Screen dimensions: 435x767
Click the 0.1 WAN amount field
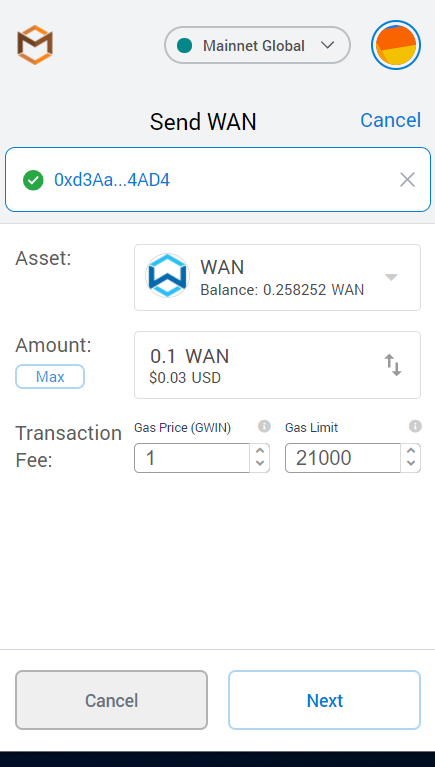click(277, 365)
